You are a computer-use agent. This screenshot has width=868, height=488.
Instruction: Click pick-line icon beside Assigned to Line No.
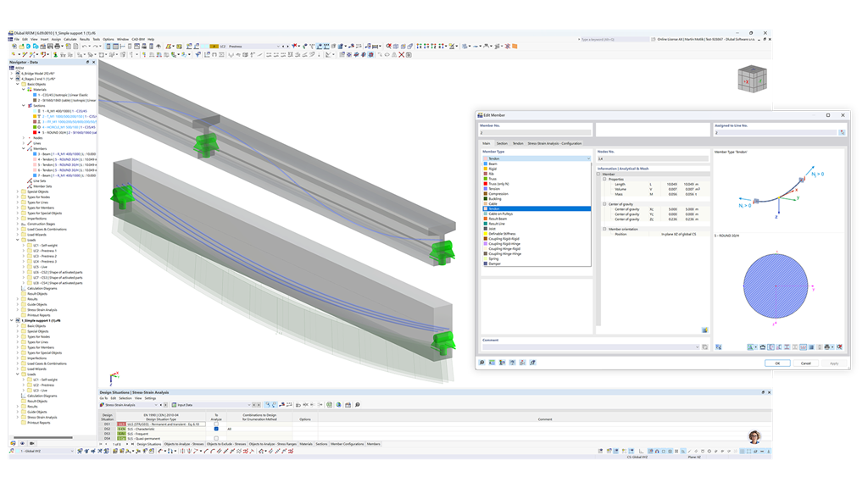click(x=842, y=133)
